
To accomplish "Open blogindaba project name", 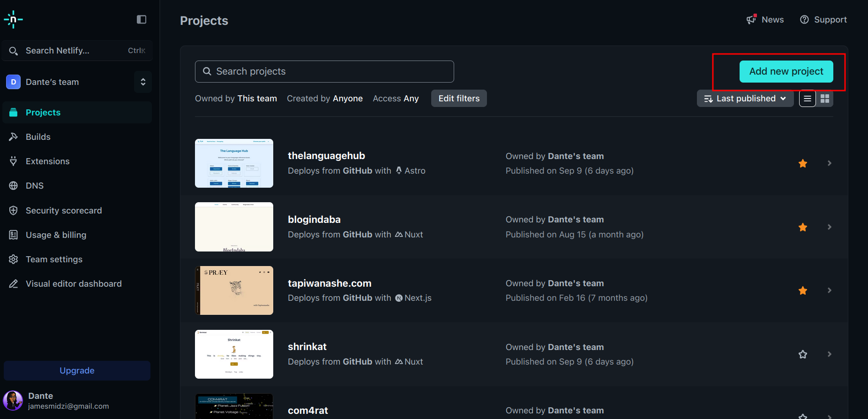I will (x=314, y=220).
